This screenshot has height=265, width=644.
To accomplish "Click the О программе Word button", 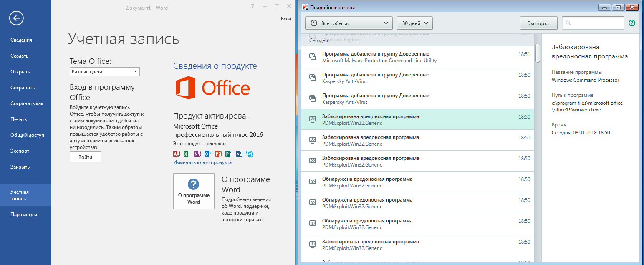I will click(194, 191).
